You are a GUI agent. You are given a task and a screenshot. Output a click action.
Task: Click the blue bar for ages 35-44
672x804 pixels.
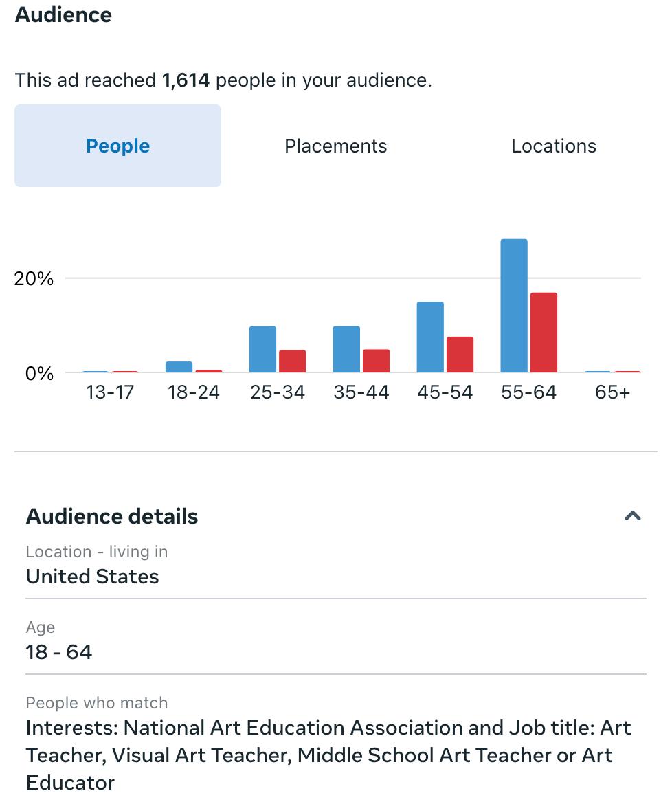[346, 349]
